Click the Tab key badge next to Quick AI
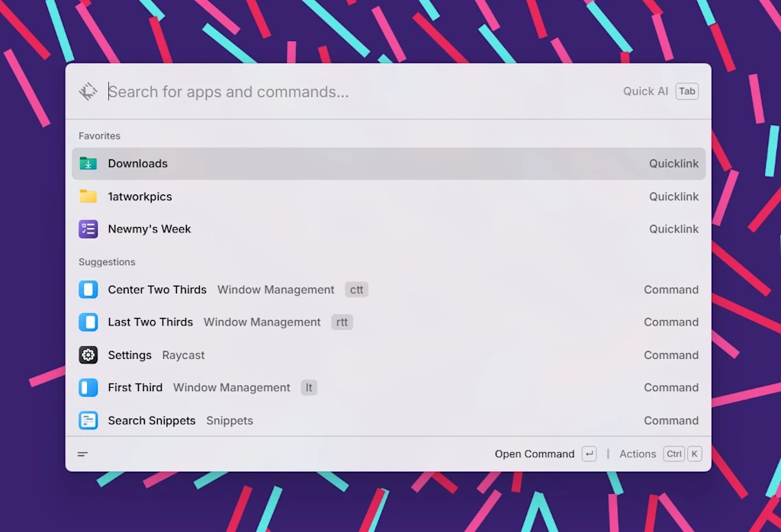The image size is (781, 532). [686, 91]
